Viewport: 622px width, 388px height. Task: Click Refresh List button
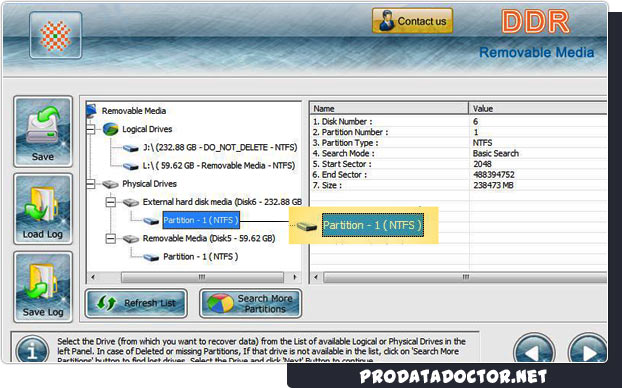pos(136,303)
